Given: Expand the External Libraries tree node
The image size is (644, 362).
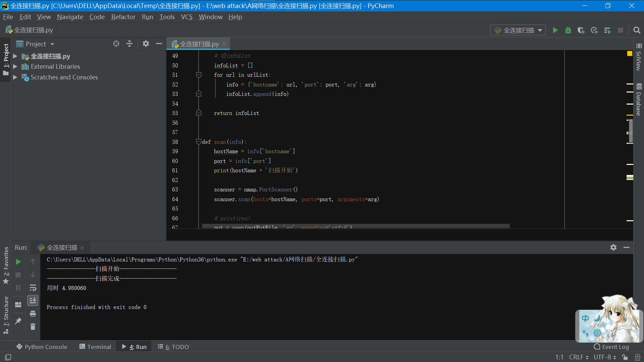Looking at the screenshot, I should pos(15,67).
